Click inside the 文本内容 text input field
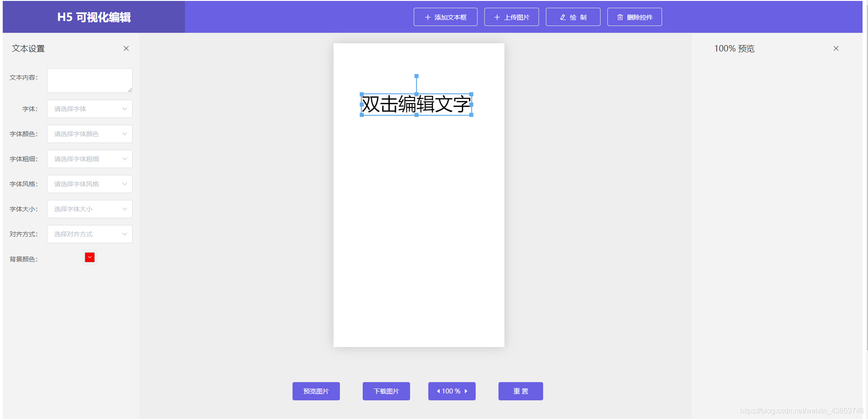 [89, 81]
